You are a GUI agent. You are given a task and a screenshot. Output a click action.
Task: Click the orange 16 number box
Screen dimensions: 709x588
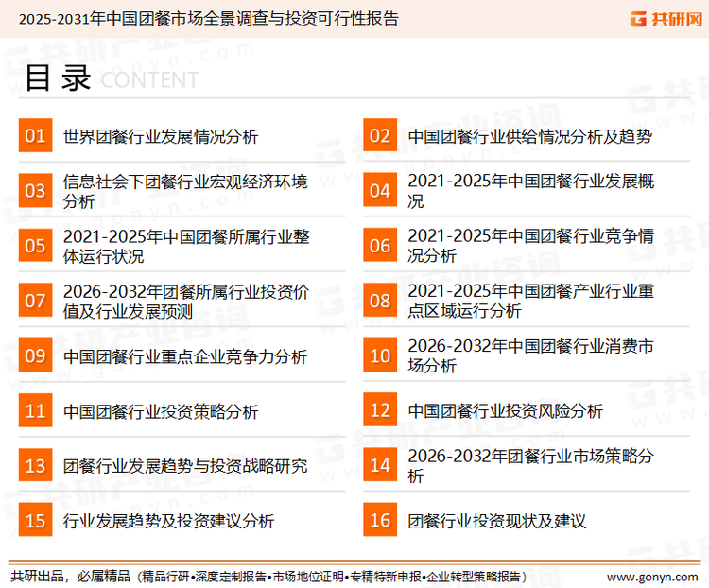(380, 520)
